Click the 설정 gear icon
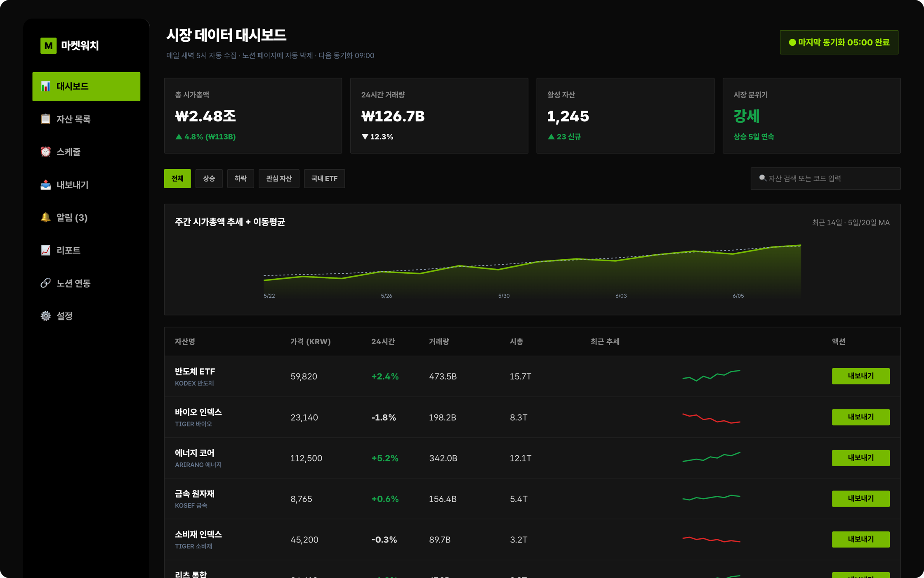The height and width of the screenshot is (578, 924). pos(45,316)
